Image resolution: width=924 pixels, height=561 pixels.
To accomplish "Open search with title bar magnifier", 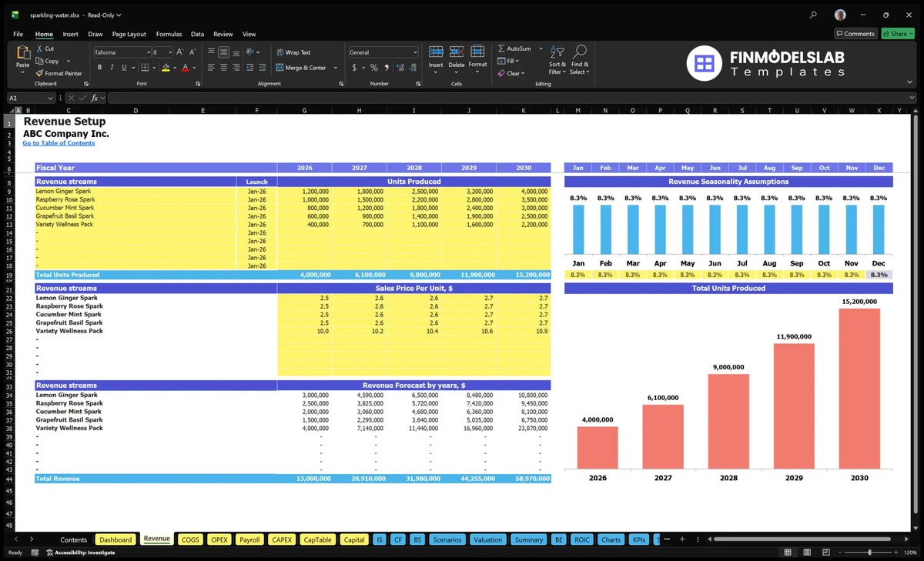I will tap(814, 15).
